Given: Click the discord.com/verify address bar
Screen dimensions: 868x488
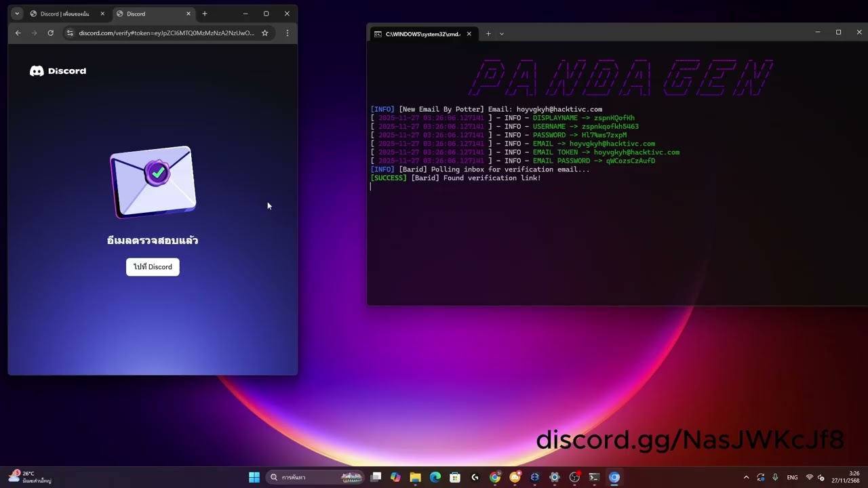Looking at the screenshot, I should [x=166, y=33].
